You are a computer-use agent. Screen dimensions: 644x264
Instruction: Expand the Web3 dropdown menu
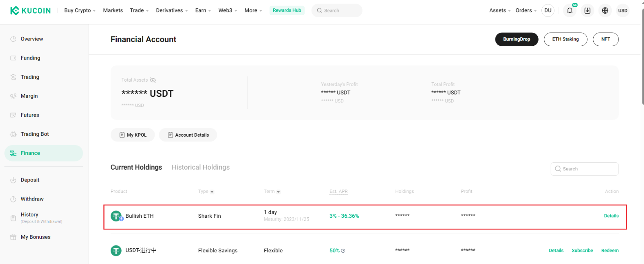[228, 10]
